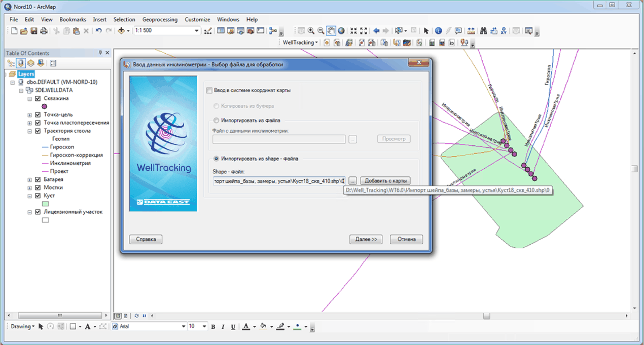The image size is (644, 345).
Task: Select the Pan hand tool
Action: tap(331, 31)
